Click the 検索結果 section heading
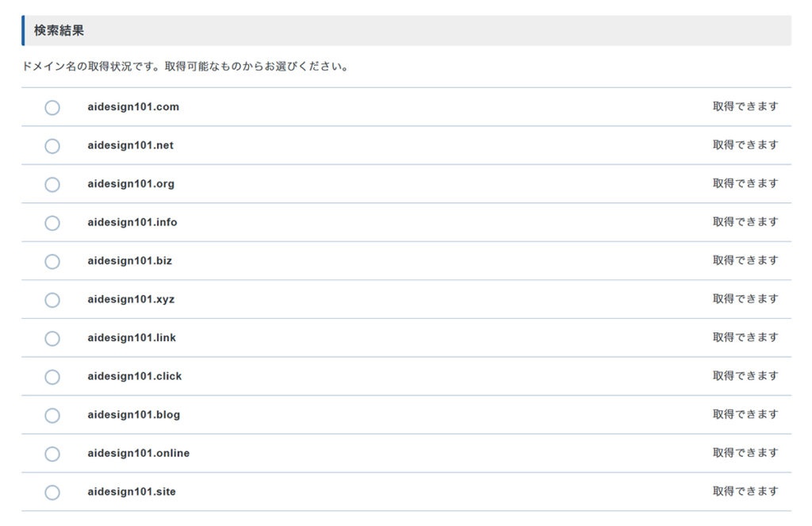Image resolution: width=812 pixels, height=526 pixels. pyautogui.click(x=59, y=31)
